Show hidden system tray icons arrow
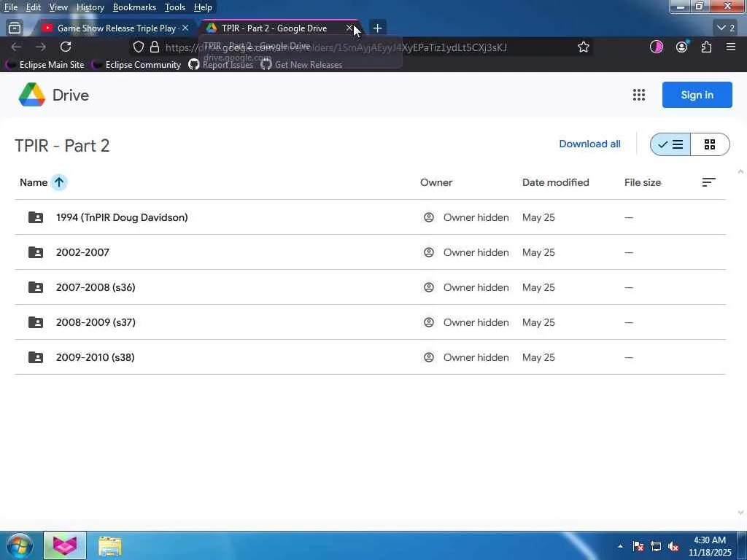This screenshot has height=560, width=747. 620,546
